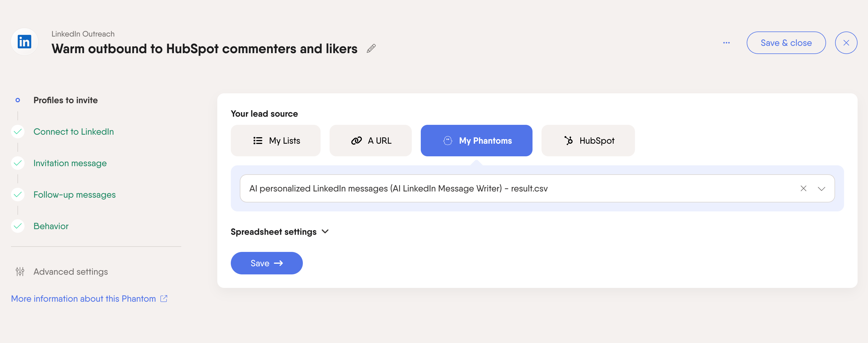The image size is (868, 343).
Task: Click the Follow-up messages checkmark icon
Action: pyautogui.click(x=18, y=195)
